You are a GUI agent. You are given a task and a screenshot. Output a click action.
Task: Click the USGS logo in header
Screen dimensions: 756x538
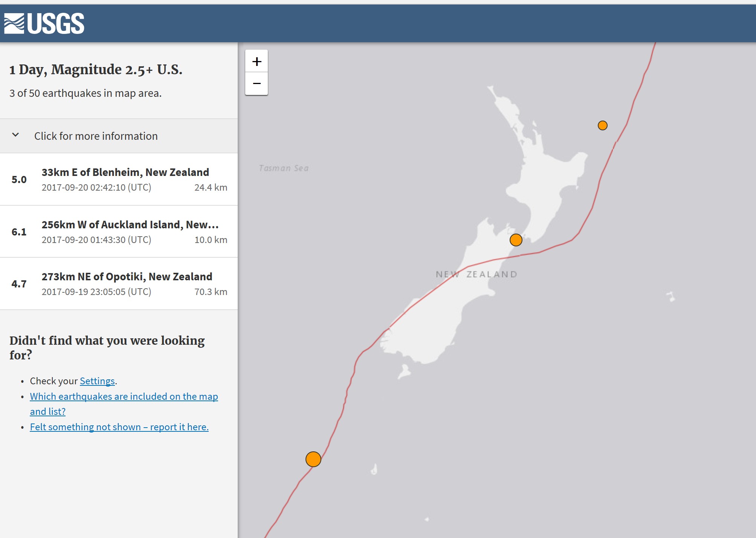point(44,23)
